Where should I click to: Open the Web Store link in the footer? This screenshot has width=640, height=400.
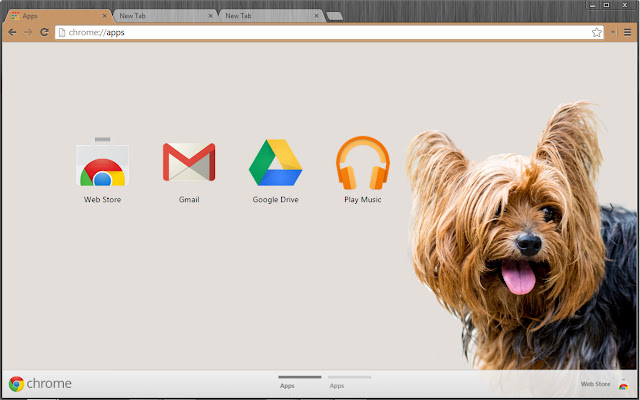(x=596, y=384)
